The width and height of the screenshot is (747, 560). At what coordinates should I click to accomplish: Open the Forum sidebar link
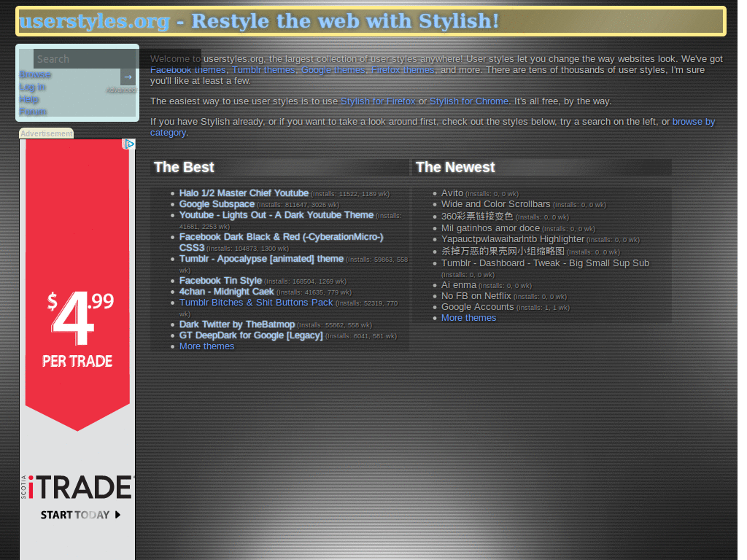33,112
